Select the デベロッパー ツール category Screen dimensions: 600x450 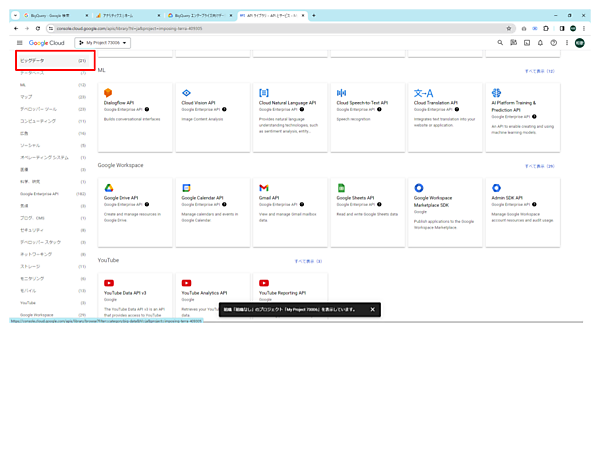[53, 109]
